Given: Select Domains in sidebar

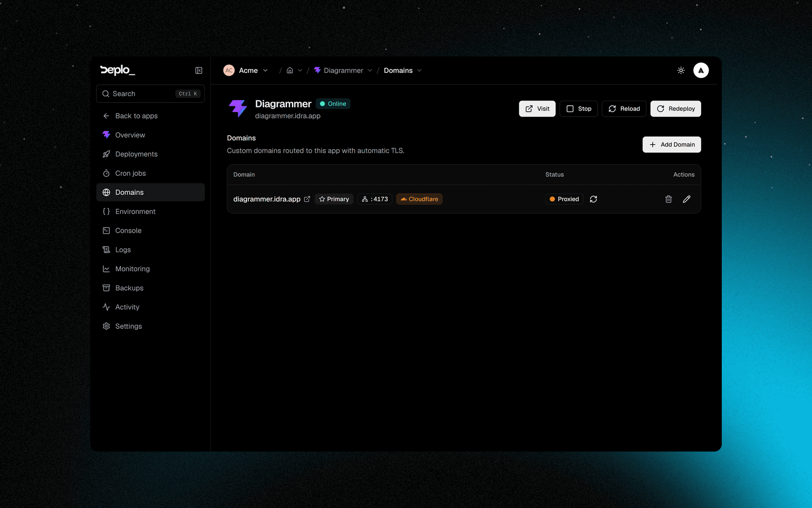Looking at the screenshot, I should (150, 192).
